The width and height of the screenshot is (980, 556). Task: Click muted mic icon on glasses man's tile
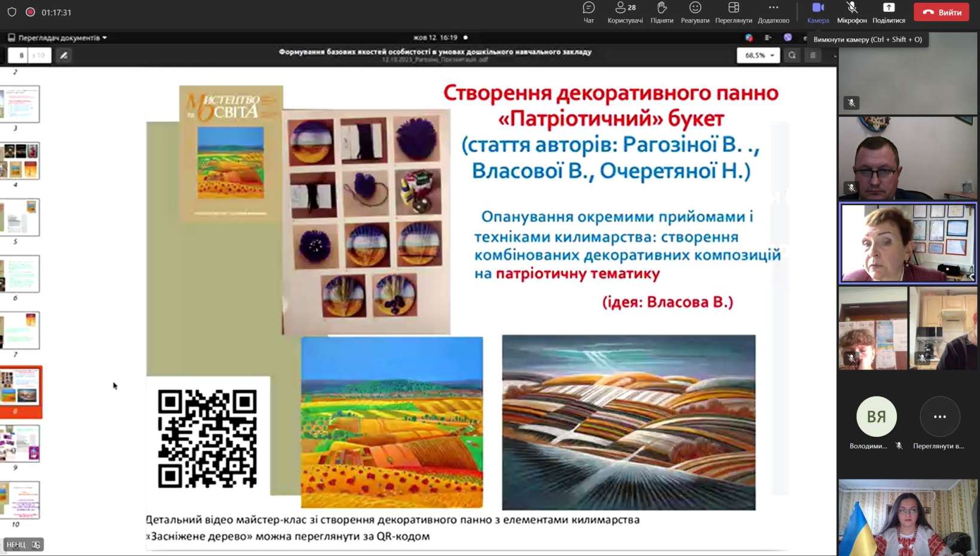(x=851, y=188)
